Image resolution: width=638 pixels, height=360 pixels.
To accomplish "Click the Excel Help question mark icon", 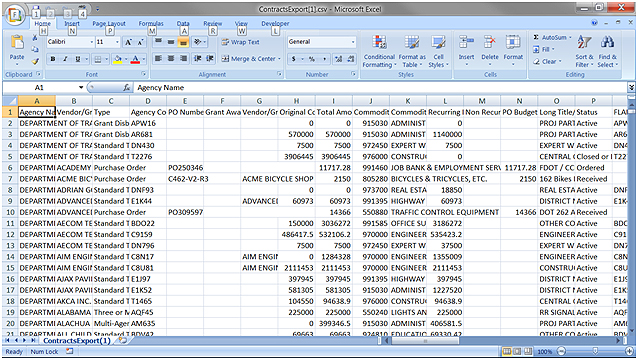I will point(594,23).
